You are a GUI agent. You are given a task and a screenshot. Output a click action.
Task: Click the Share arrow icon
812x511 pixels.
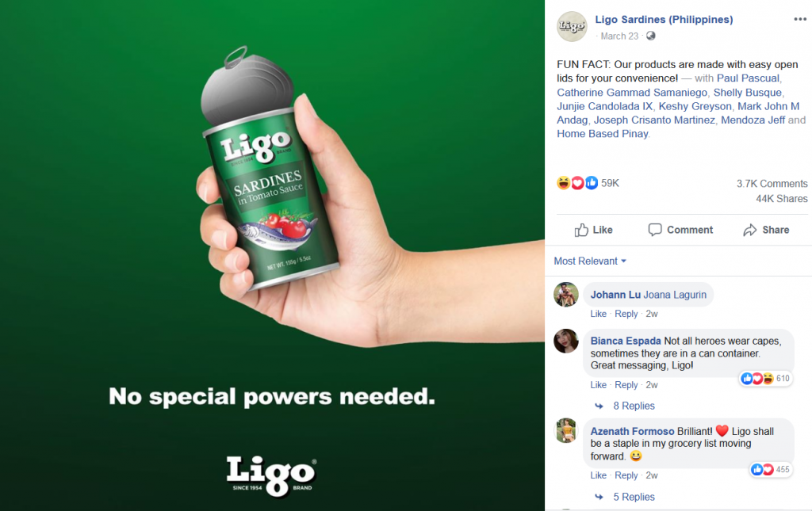(x=750, y=231)
